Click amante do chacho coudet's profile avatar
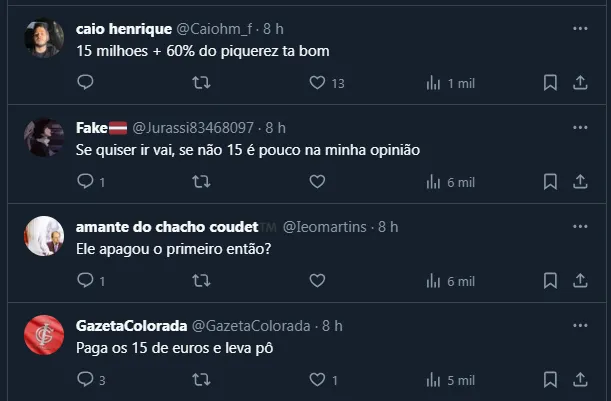Viewport: 611px width, 401px height. coord(44,236)
